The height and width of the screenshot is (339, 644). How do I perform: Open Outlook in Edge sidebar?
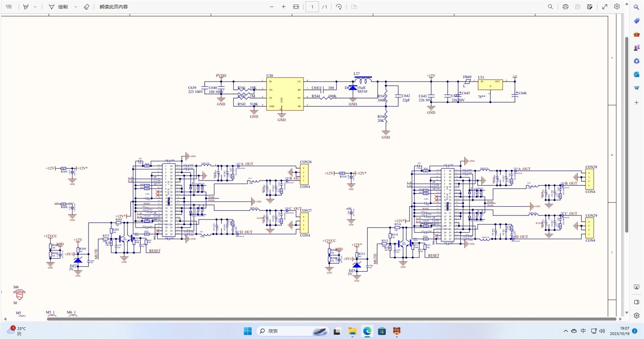pyautogui.click(x=636, y=75)
